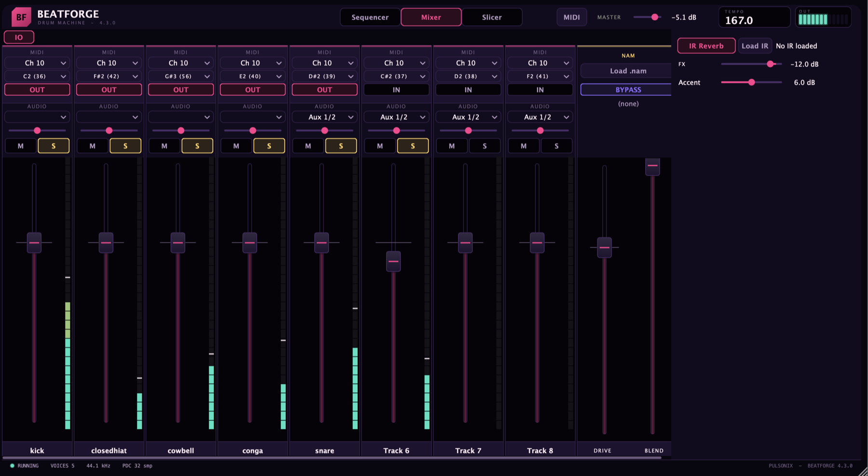Switch to the Slicer tab
Screen dimensions: 868x476
point(492,17)
